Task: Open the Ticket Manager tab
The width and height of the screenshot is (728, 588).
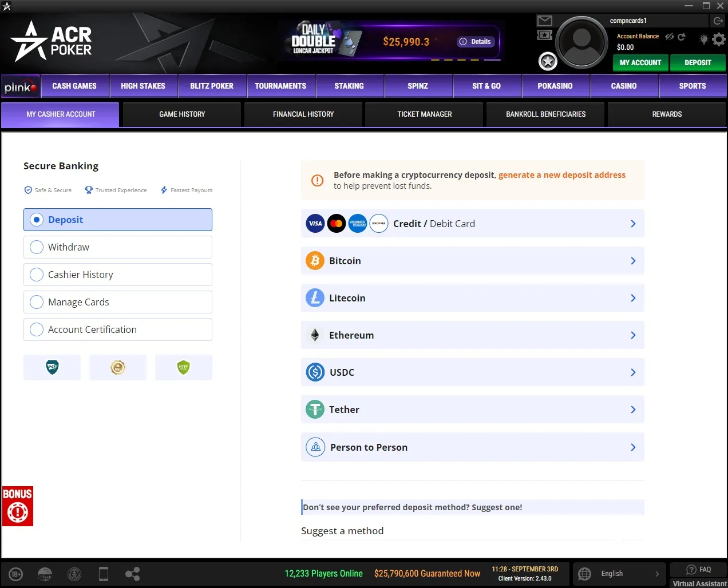Action: pos(425,114)
